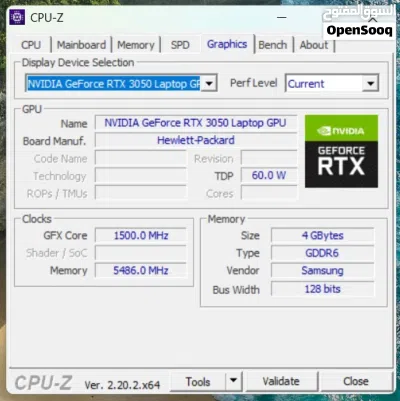Click the 5486.0 MHz memory clock value
400x401 pixels.
click(141, 270)
